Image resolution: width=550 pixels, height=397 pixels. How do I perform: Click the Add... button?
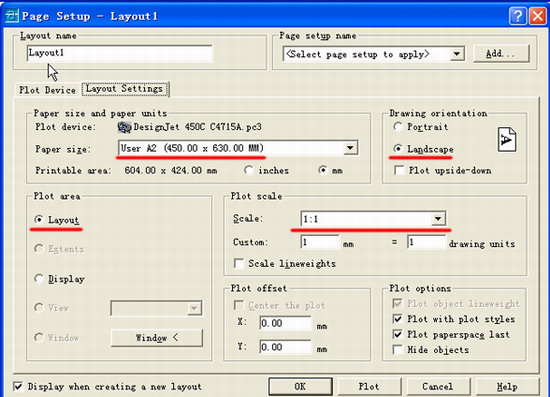pyautogui.click(x=501, y=54)
